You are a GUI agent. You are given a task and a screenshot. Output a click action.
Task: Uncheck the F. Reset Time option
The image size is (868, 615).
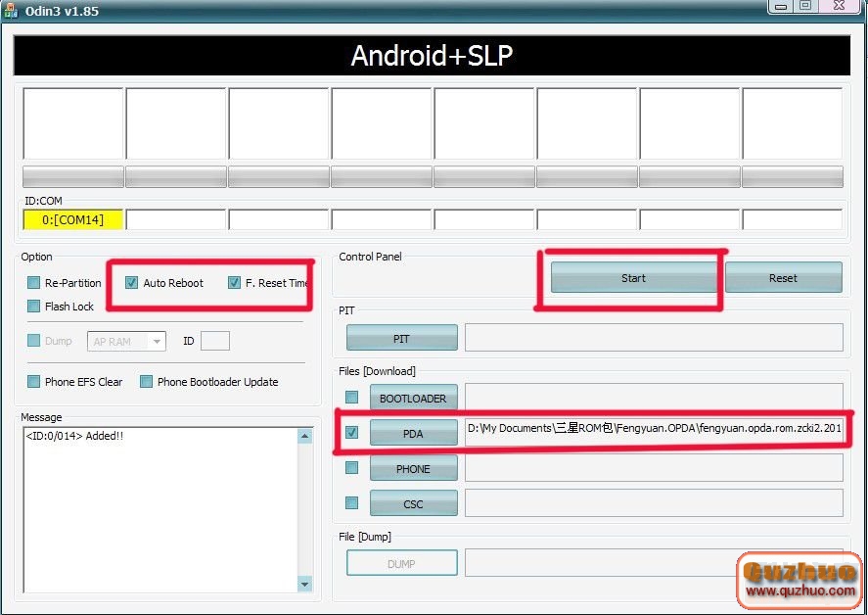coord(234,283)
